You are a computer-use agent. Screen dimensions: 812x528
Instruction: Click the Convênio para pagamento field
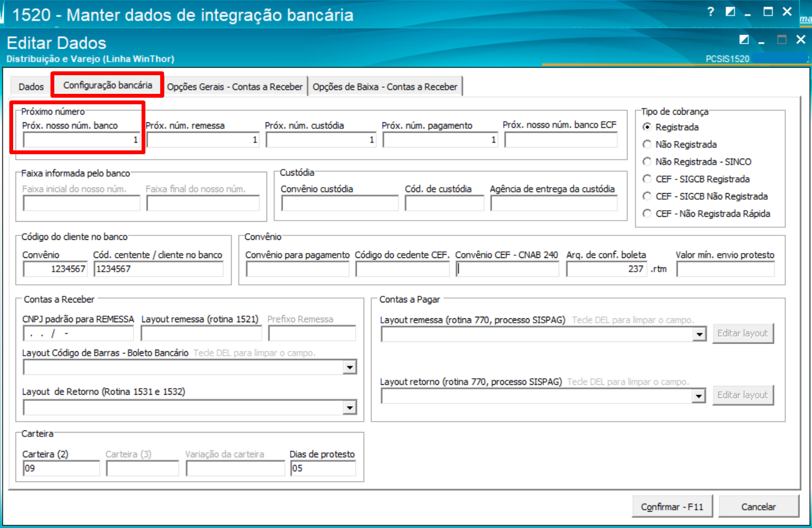297,269
